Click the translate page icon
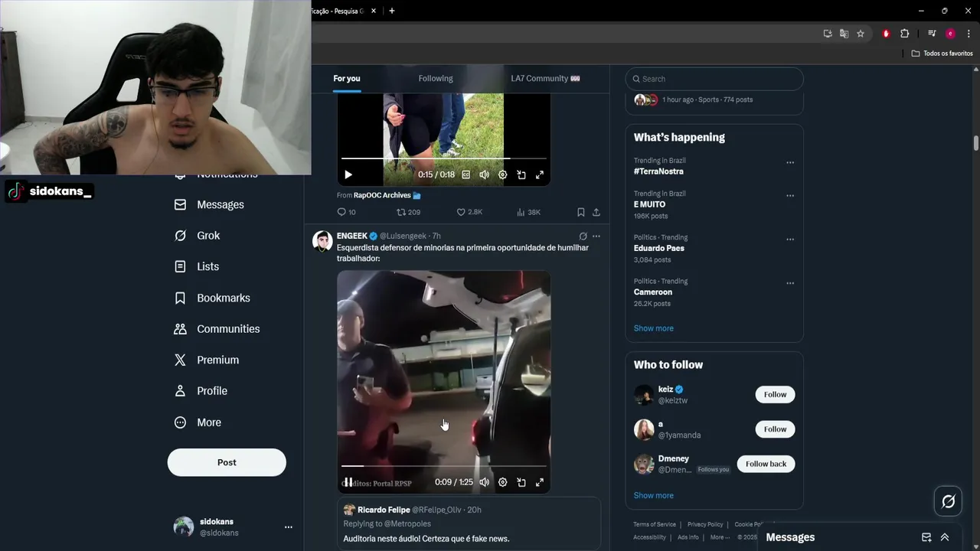This screenshot has width=980, height=551. pyautogui.click(x=844, y=34)
